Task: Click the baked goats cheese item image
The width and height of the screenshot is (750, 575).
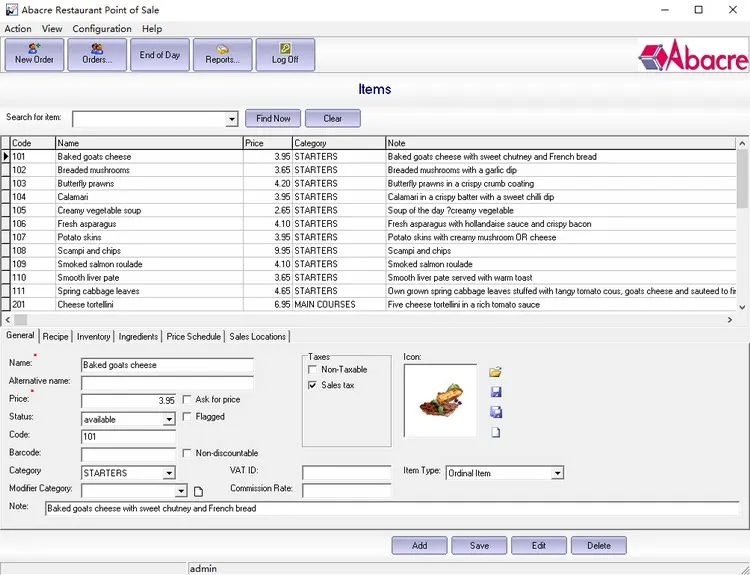Action: pyautogui.click(x=441, y=400)
